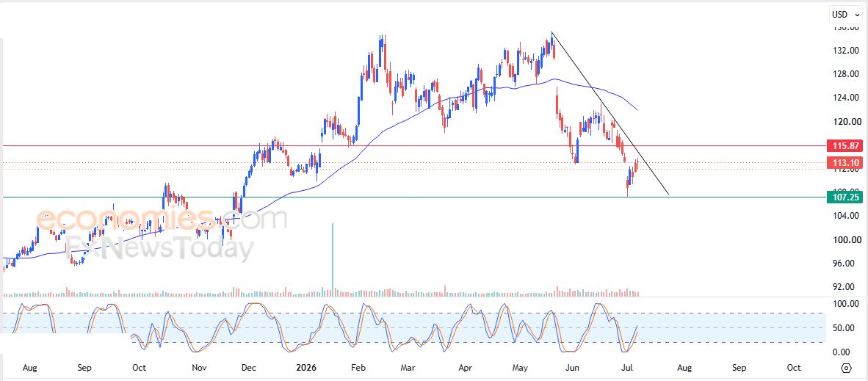Click the 50.00 label on stochastic scale

847,328
